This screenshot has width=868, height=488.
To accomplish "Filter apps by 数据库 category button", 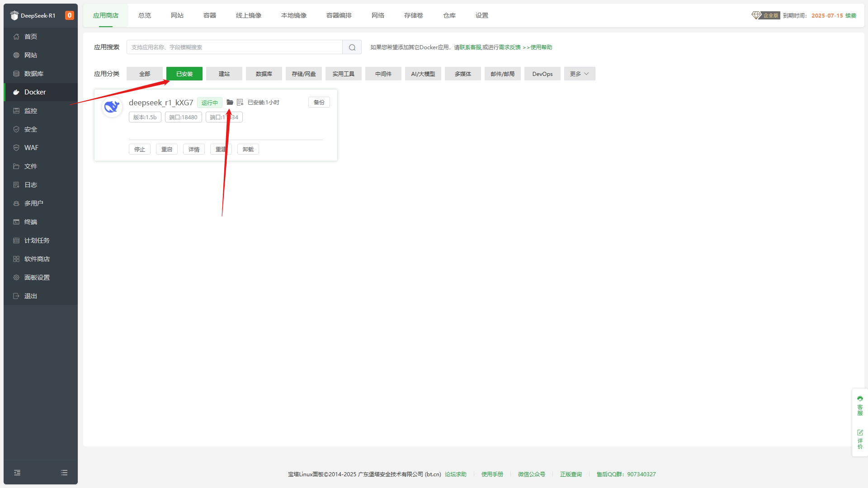I will tap(264, 74).
